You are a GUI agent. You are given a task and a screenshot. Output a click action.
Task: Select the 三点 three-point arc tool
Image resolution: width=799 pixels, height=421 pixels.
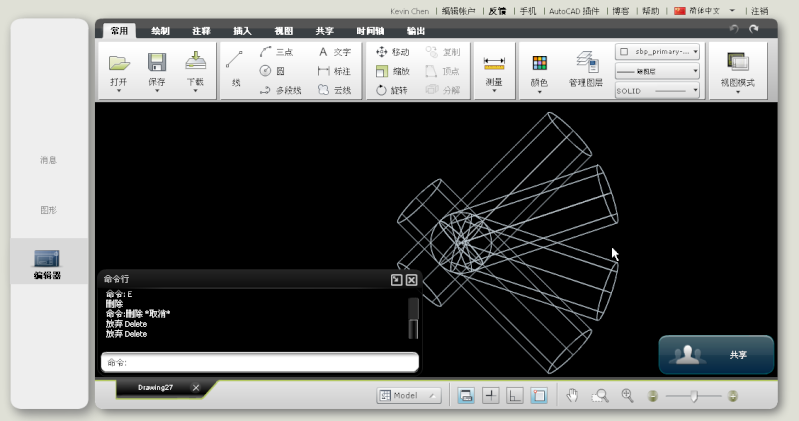point(276,52)
